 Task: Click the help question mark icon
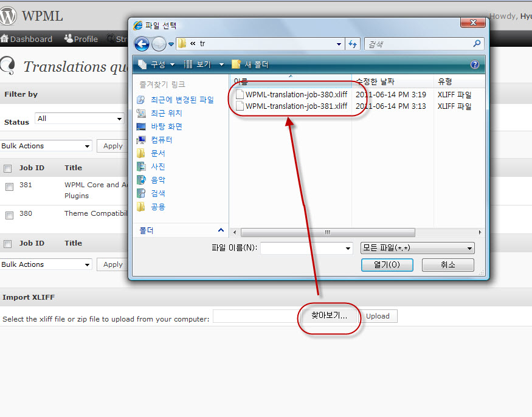[475, 64]
